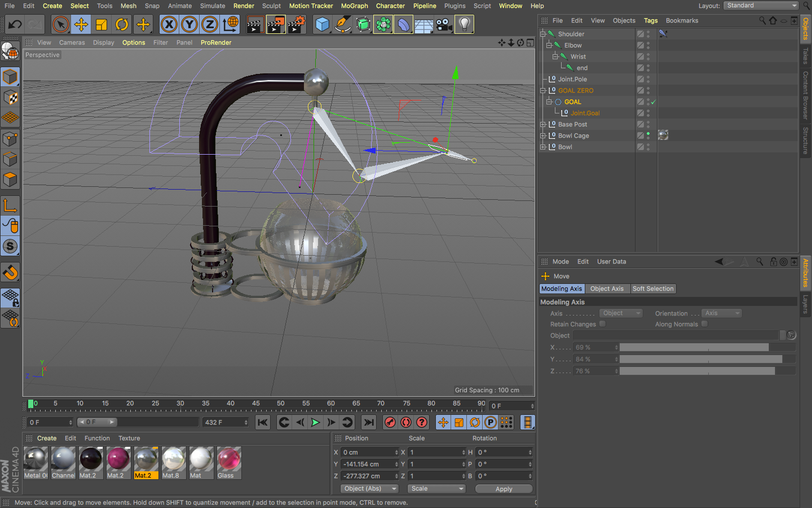Adjust the Z axis percentage slider
Image resolution: width=812 pixels, height=508 pixels.
(708, 371)
